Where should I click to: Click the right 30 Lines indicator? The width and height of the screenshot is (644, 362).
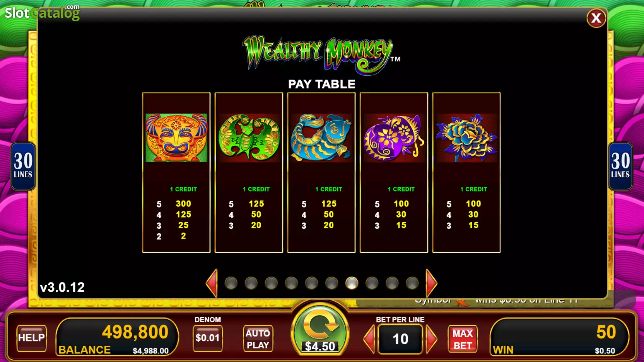point(620,166)
